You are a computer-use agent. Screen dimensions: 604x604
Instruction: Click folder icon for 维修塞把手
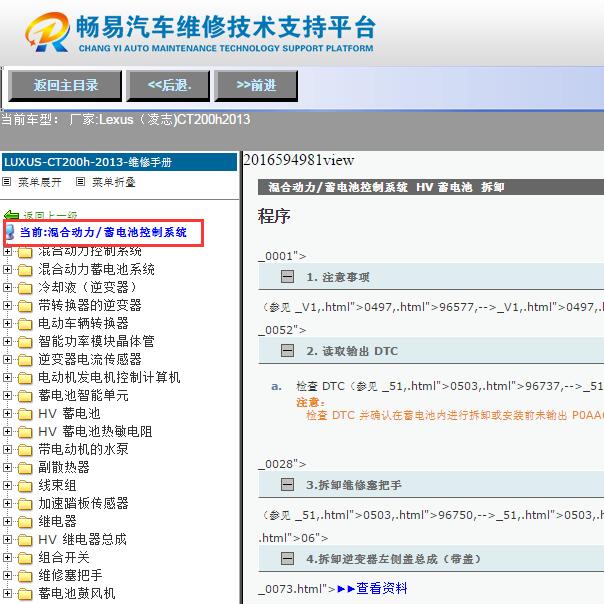coord(25,576)
